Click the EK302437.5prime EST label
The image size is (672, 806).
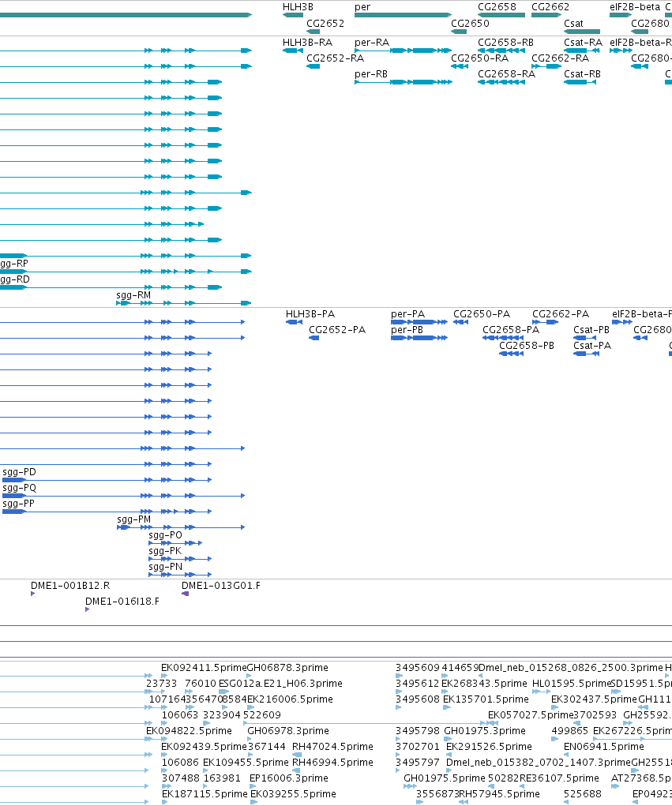tap(594, 699)
